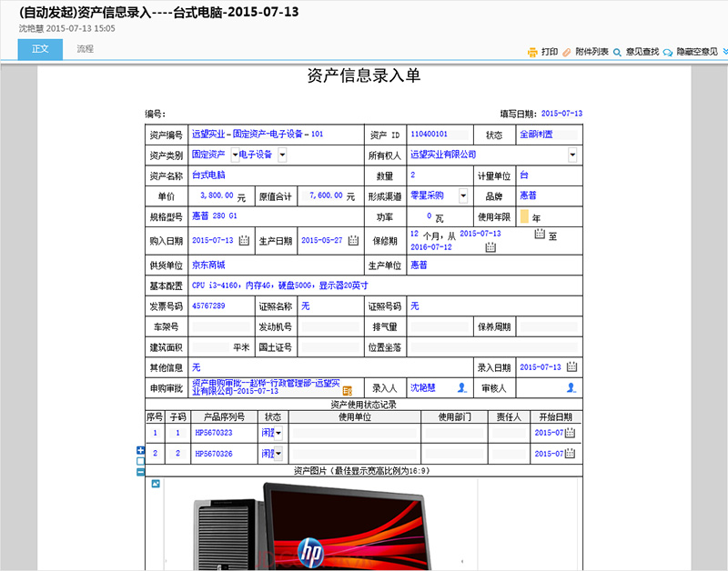Screen dimensions: 728x571
Task: Click the 审核人 person selector icon
Action: (571, 387)
